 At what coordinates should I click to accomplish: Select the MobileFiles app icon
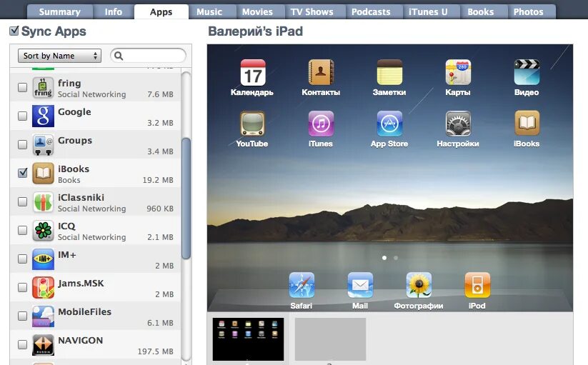(43, 316)
